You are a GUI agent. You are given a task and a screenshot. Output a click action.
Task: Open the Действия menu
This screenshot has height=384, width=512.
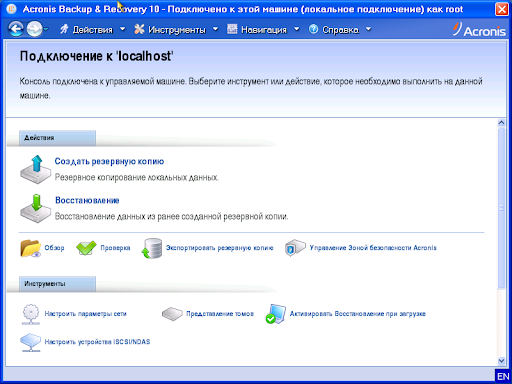click(x=93, y=30)
